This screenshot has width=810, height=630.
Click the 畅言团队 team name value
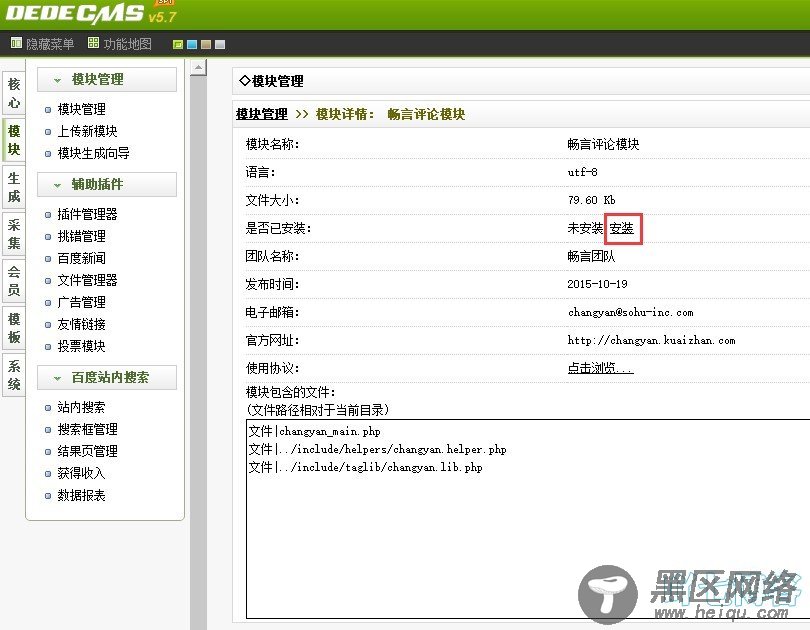tap(591, 256)
